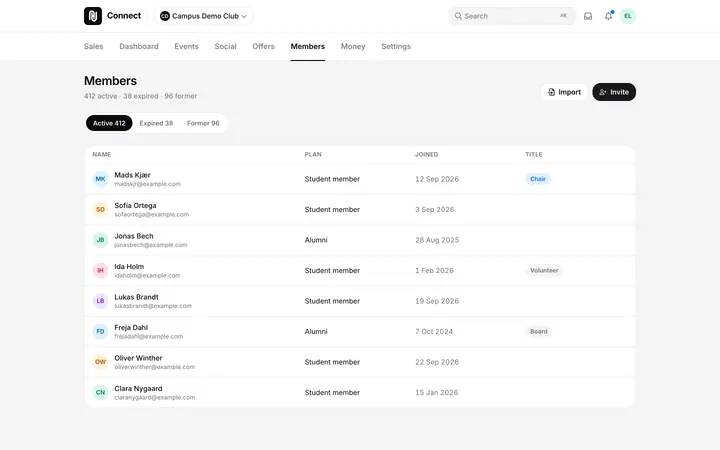Open the EL user avatar menu
This screenshot has width=720, height=450.
tap(628, 16)
